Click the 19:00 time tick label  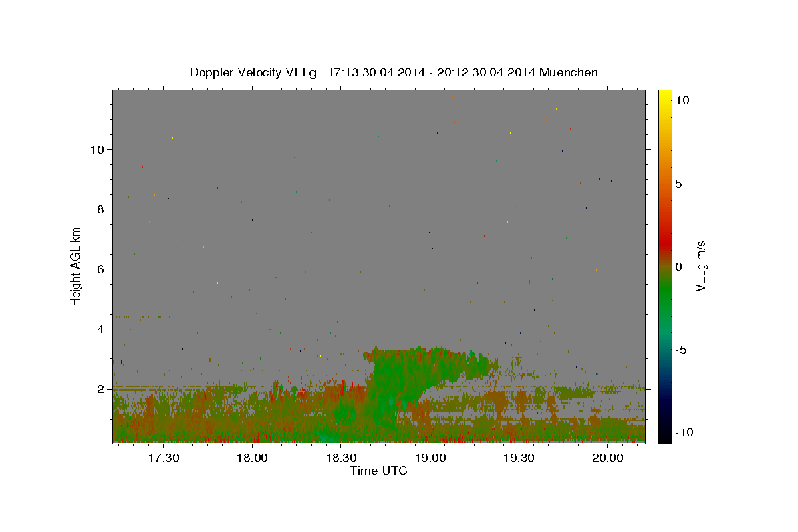[430, 458]
